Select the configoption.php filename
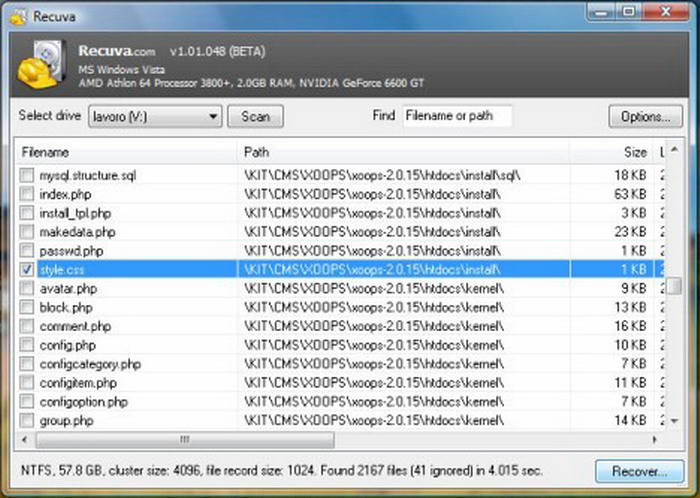Image resolution: width=700 pixels, height=498 pixels. click(x=83, y=402)
